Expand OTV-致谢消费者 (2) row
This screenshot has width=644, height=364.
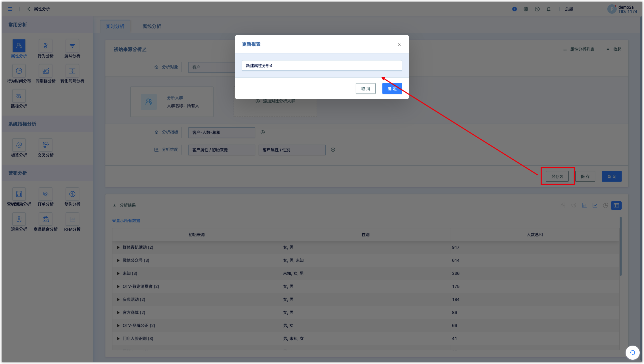point(118,286)
